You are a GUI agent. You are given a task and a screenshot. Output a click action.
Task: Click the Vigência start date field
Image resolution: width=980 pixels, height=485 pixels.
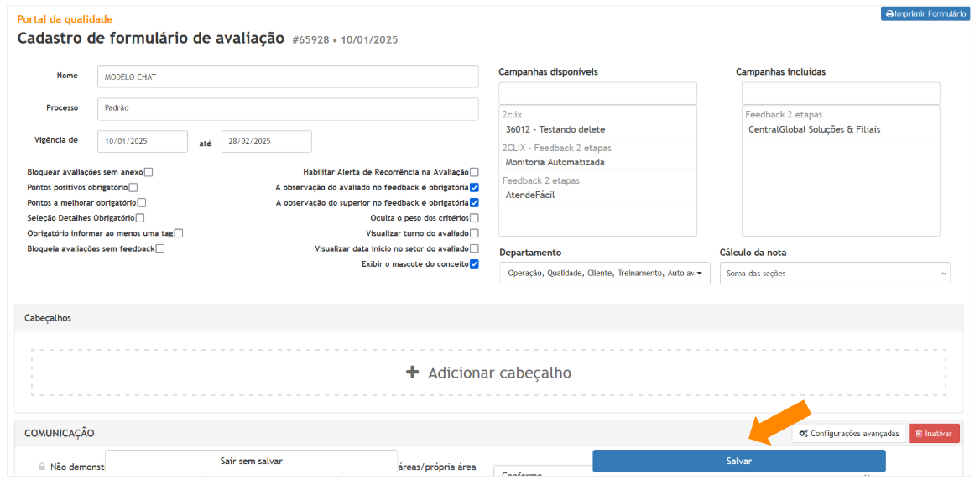143,142
